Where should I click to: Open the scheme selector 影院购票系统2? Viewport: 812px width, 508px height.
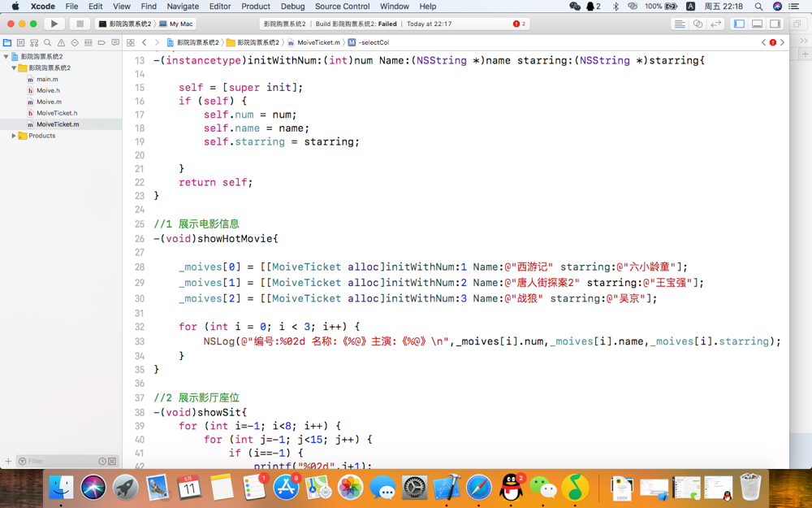125,24
